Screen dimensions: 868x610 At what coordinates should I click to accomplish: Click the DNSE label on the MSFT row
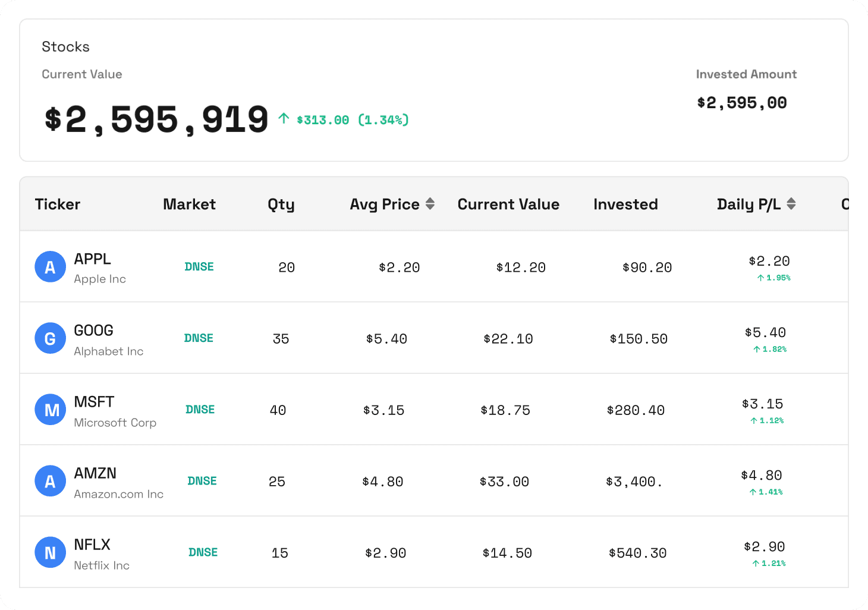(x=199, y=409)
